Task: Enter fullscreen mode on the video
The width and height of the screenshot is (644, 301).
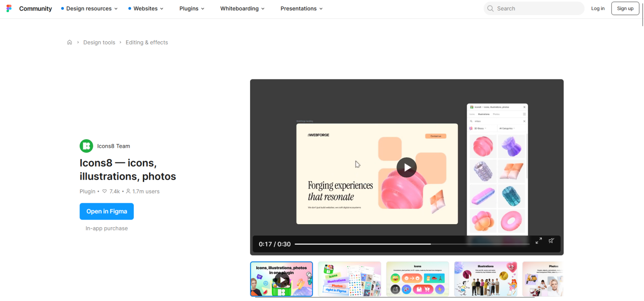Action: tap(538, 241)
